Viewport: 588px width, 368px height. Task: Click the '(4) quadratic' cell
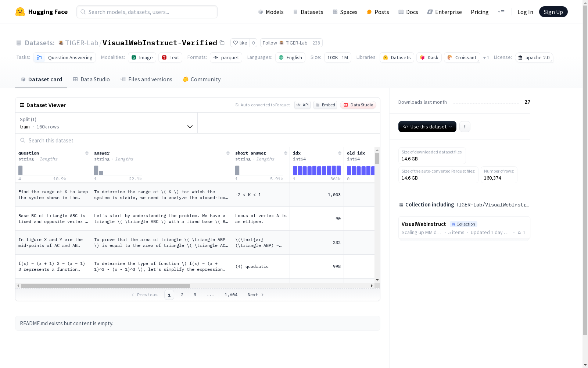(261, 266)
